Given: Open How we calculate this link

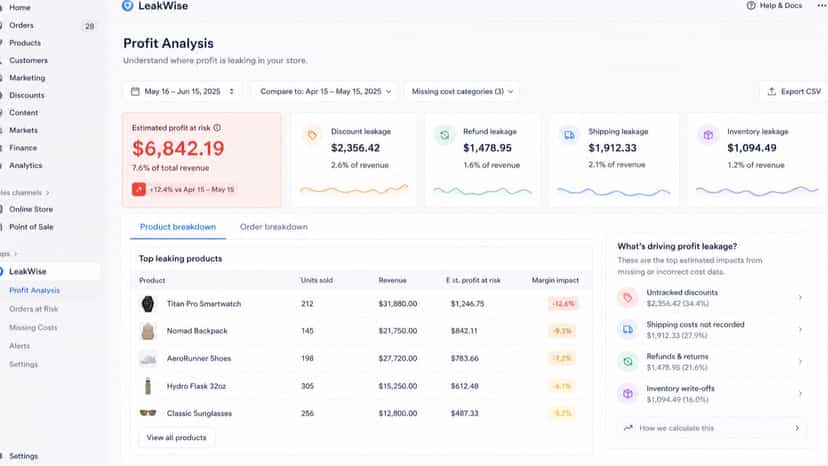Looking at the screenshot, I should 712,428.
